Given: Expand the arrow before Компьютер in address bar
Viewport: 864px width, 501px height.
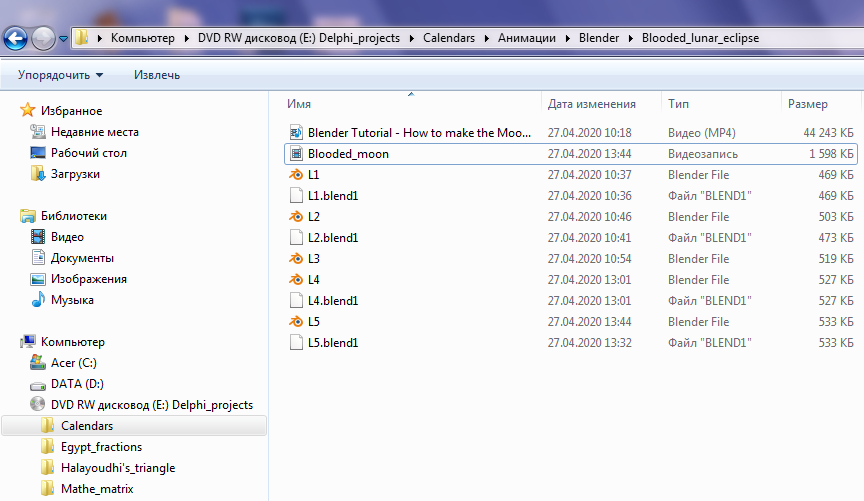Looking at the screenshot, I should (x=99, y=38).
